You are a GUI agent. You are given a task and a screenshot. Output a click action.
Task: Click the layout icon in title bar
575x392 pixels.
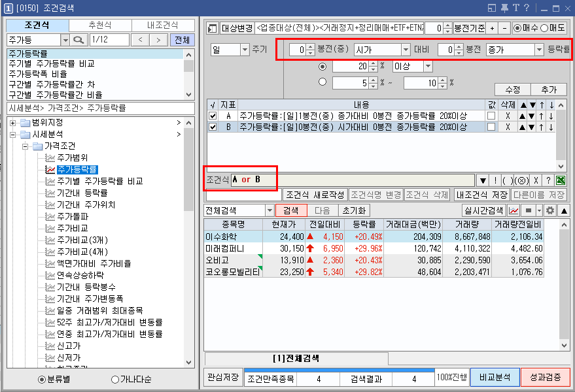(x=492, y=8)
